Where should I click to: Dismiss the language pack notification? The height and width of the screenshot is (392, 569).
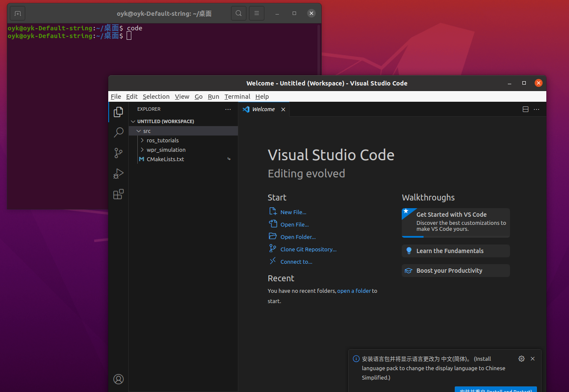(x=533, y=359)
